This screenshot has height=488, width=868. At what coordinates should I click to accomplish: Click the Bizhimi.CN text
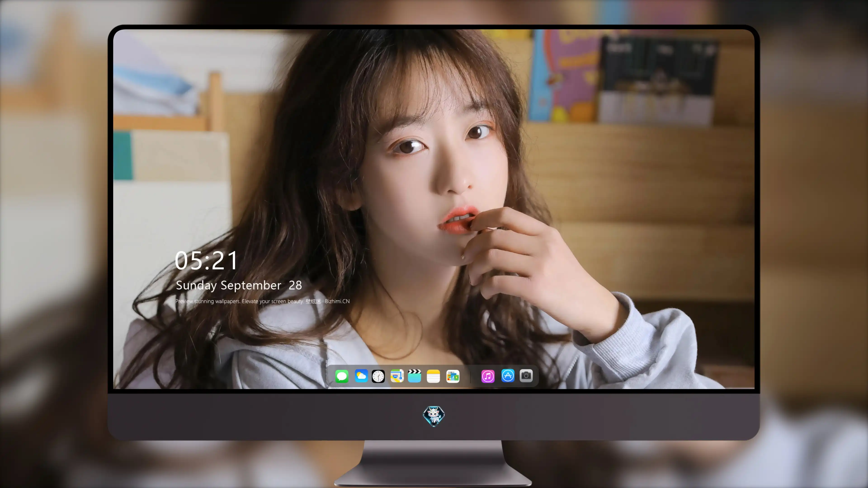coord(337,301)
